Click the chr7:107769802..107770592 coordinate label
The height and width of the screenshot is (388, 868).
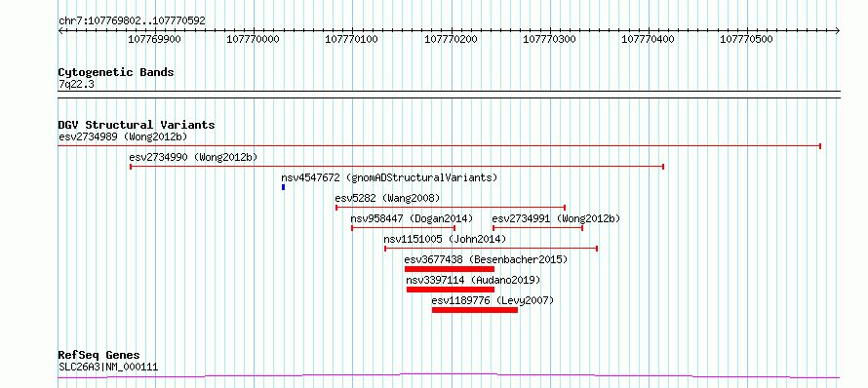pos(132,21)
